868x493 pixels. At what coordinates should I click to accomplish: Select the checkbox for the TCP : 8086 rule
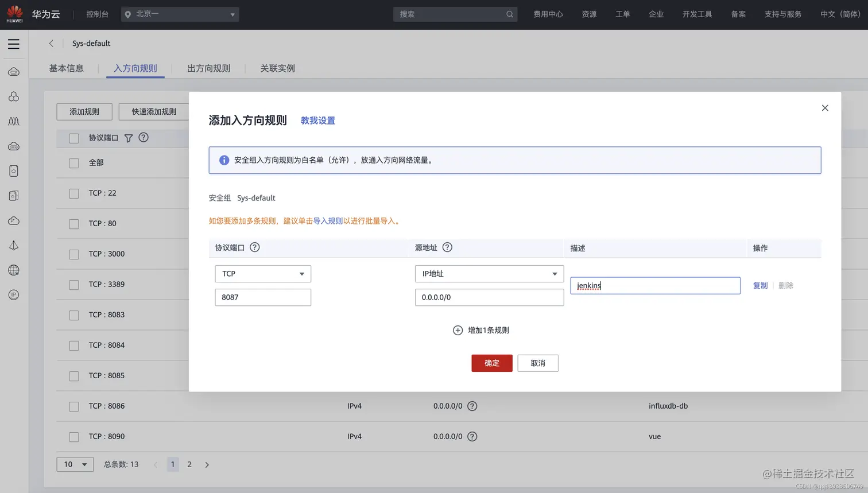73,406
